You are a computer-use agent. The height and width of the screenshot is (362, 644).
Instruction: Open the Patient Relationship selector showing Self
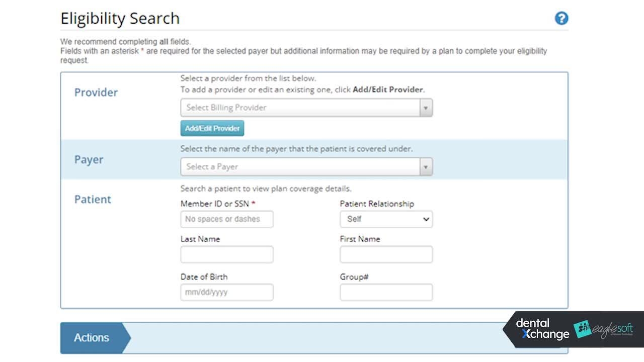point(386,219)
